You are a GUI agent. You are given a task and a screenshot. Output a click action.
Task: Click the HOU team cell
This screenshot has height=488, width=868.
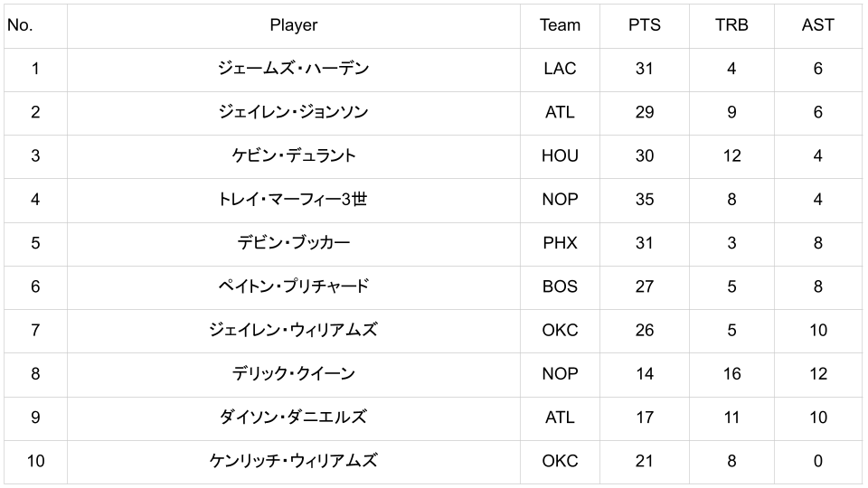[560, 155]
